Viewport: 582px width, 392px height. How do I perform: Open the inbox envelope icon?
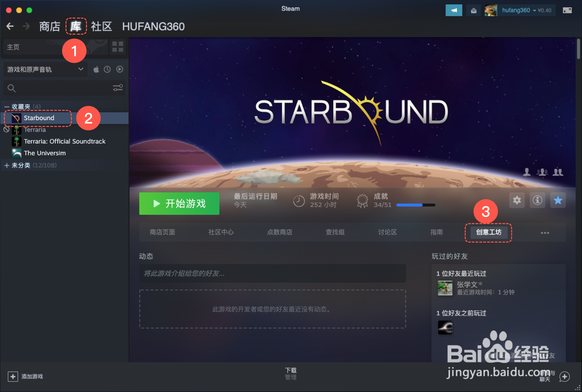474,10
